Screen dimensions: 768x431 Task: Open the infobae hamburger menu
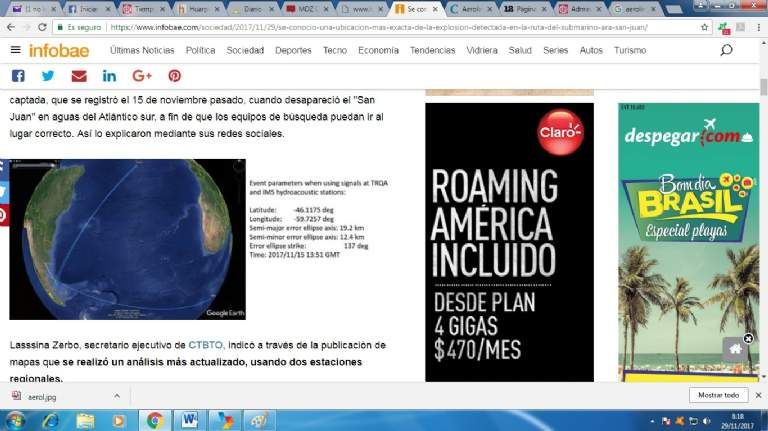[14, 50]
